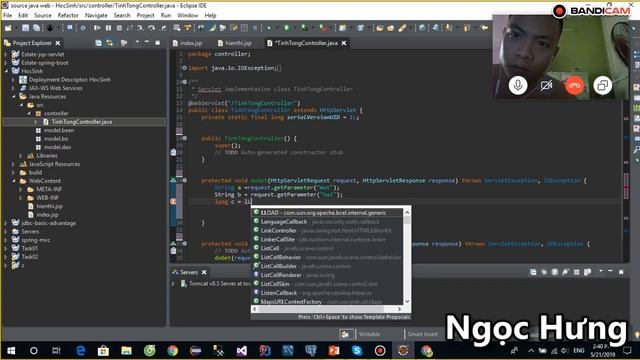Open the Windows Start menu
The width and height of the screenshot is (640, 360).
pos(11,351)
